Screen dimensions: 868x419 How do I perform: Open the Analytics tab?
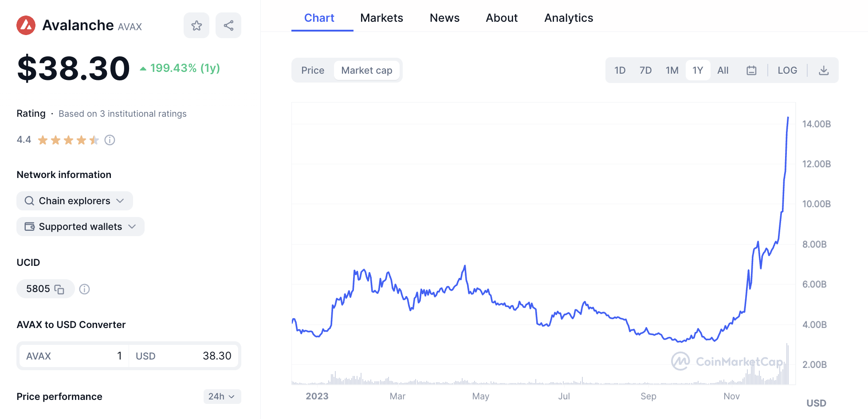[x=569, y=18]
